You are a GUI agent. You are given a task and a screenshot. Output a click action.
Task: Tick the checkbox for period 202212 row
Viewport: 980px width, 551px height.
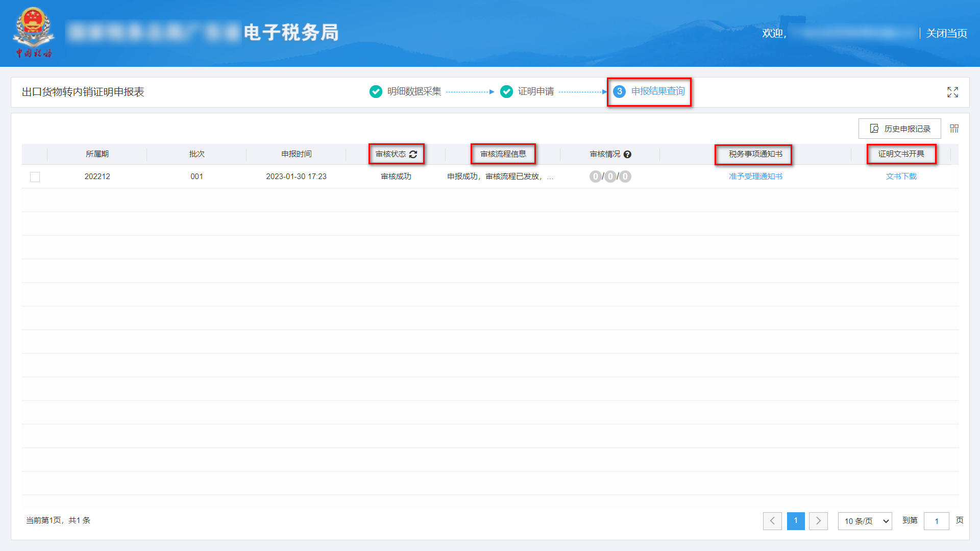pos(35,177)
